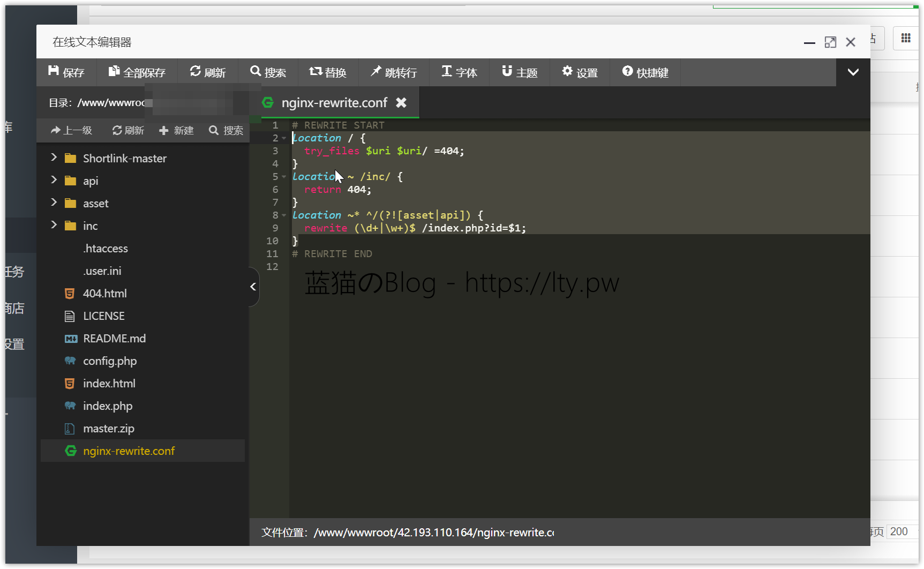The width and height of the screenshot is (924, 569).
Task: Click the Refresh (刷新) toolbar icon
Action: (x=196, y=71)
